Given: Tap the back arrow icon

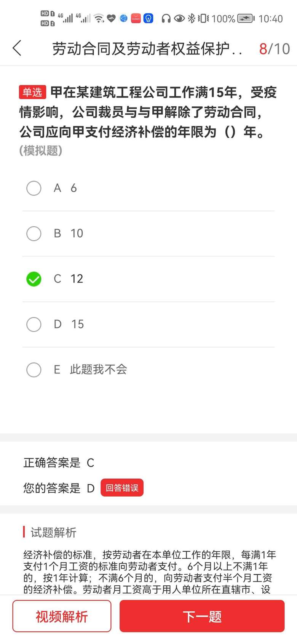Looking at the screenshot, I should [17, 48].
